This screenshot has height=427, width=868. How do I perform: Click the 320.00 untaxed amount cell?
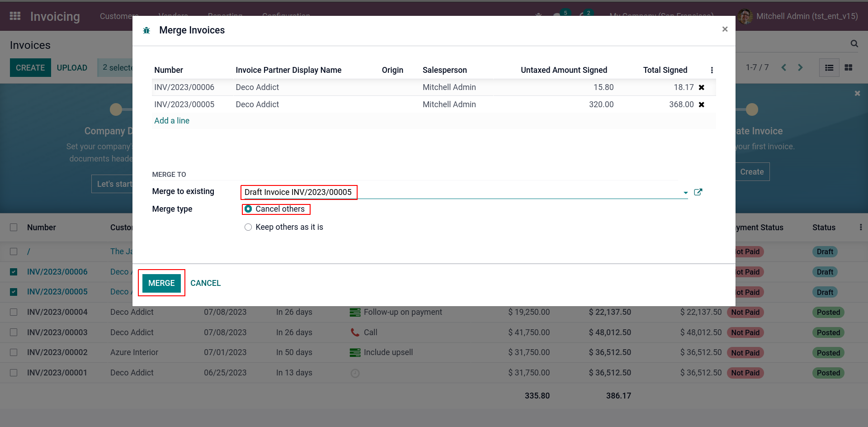[601, 104]
